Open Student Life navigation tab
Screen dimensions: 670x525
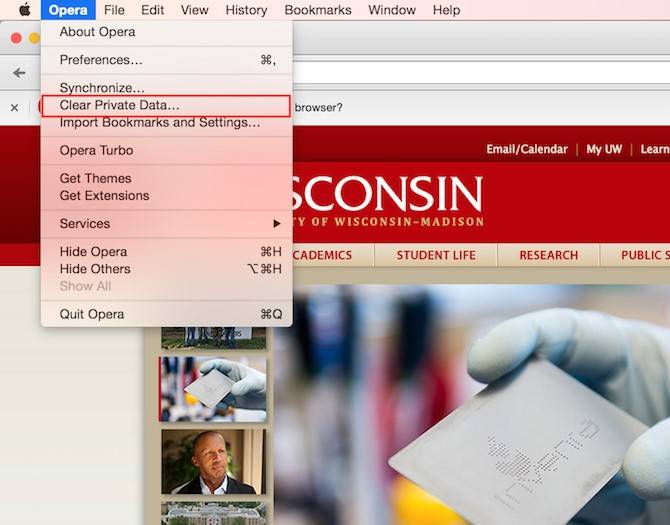point(436,255)
